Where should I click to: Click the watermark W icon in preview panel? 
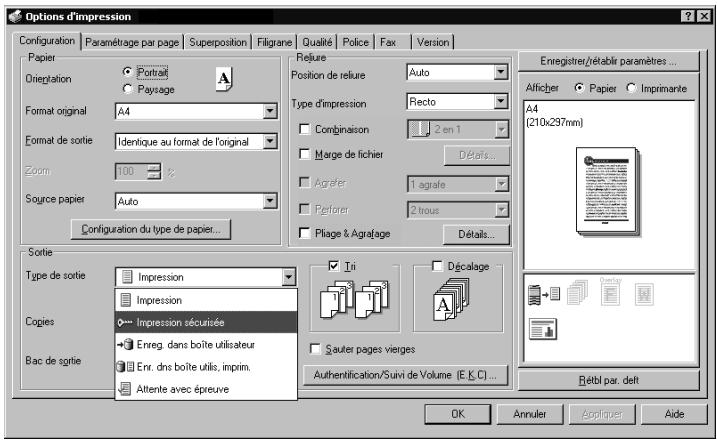tap(644, 294)
